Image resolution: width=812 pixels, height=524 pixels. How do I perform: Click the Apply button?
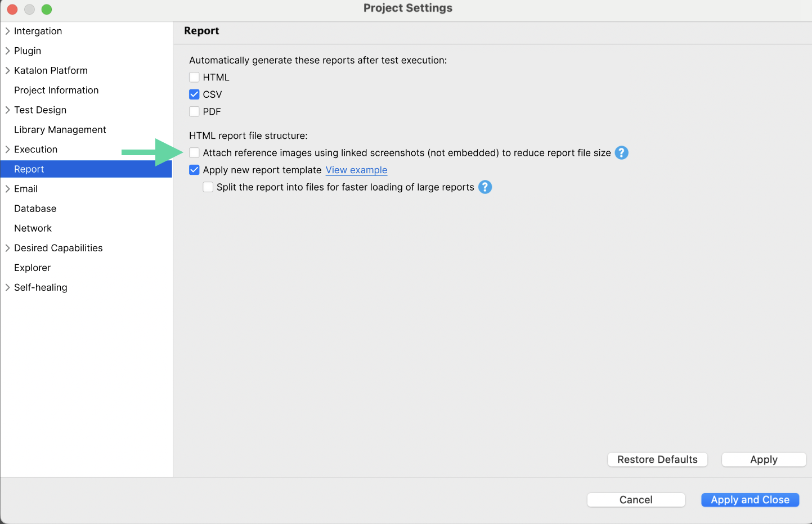(764, 459)
